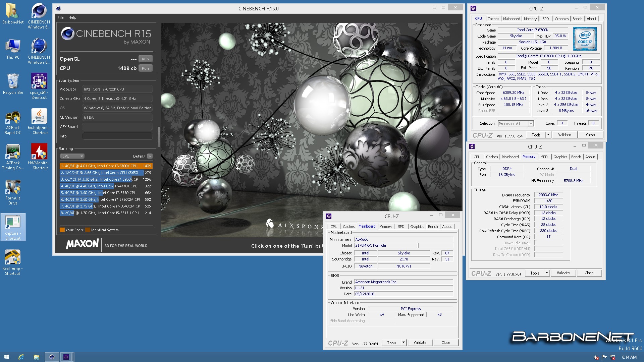Open the Cinebench Help menu
The width and height of the screenshot is (644, 362).
pyautogui.click(x=72, y=17)
